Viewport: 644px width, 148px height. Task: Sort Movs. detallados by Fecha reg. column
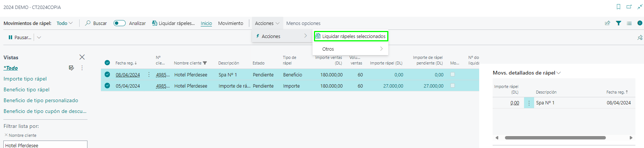617,92
